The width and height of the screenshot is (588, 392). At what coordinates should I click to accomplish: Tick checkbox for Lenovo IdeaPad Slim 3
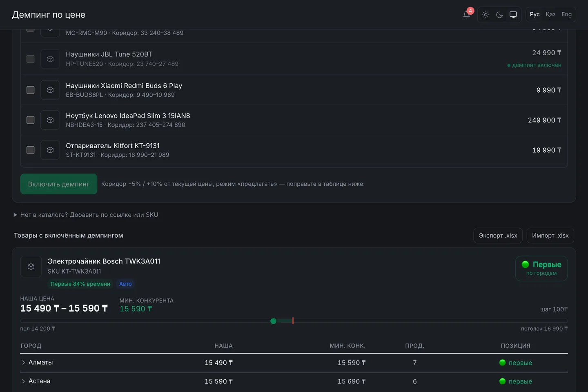click(31, 120)
